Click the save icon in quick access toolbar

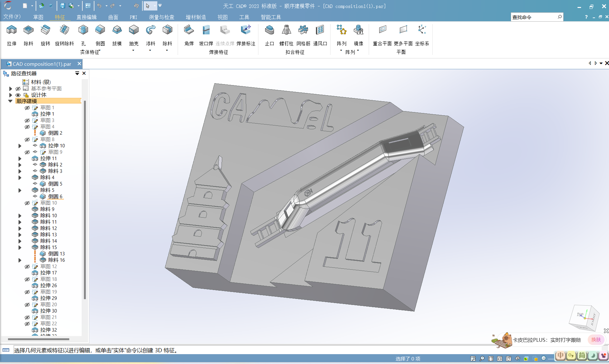(x=63, y=6)
